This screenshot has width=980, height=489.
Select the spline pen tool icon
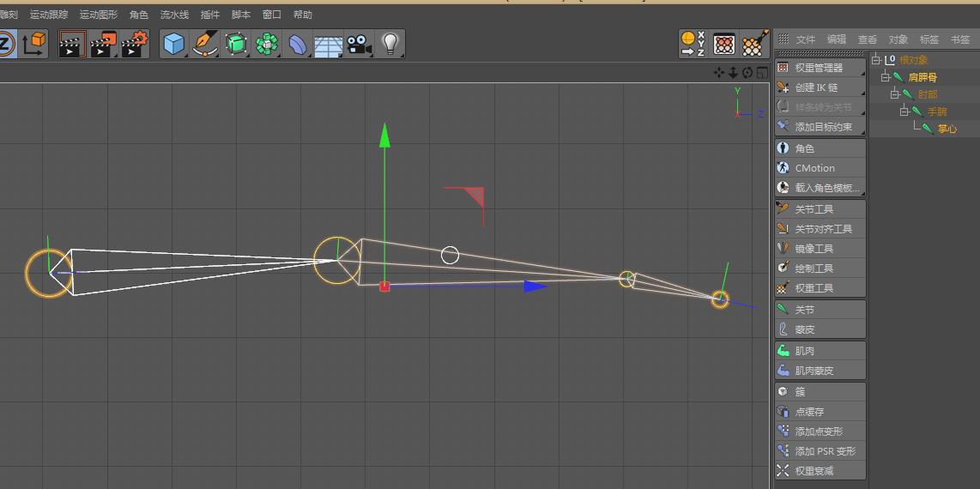205,44
